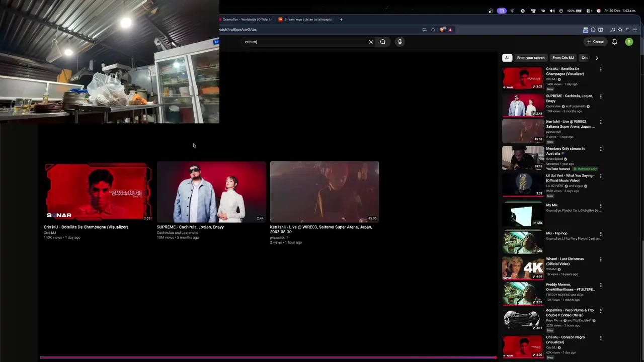
Task: Play end-screen Botellita De Champagne thumbnail
Action: [98, 192]
